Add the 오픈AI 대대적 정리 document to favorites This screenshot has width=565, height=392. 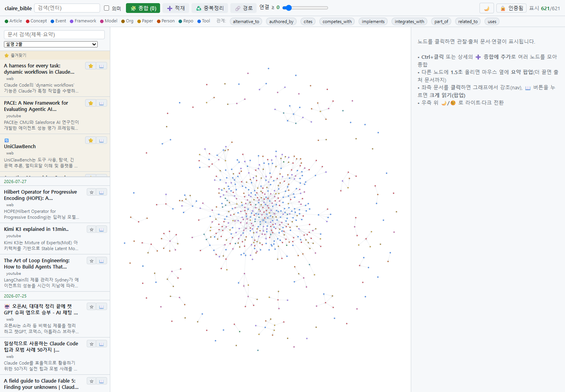click(91, 307)
